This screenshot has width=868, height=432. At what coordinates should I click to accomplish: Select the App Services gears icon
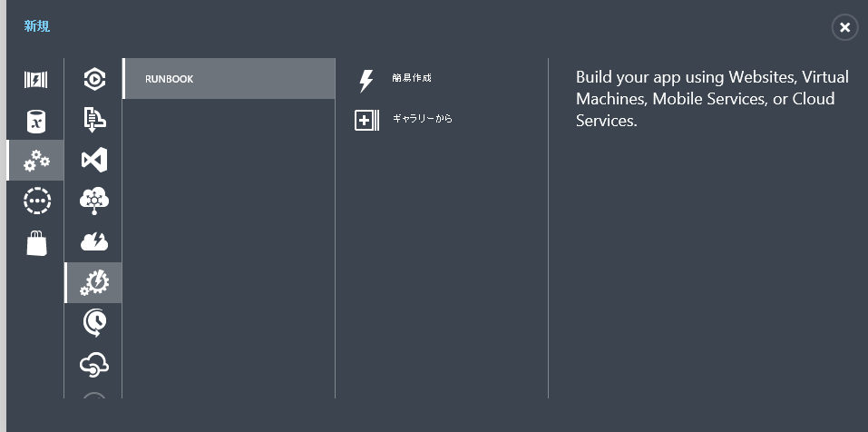pos(36,161)
